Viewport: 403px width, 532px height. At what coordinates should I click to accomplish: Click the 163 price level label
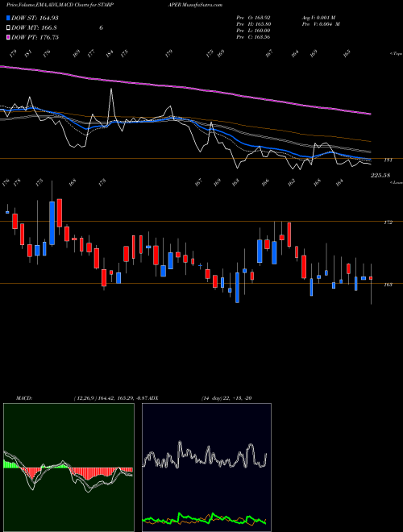tap(388, 285)
